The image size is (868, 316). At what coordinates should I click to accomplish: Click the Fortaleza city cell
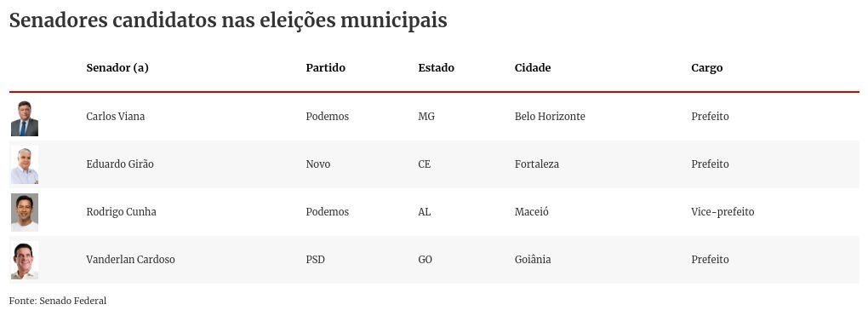click(x=537, y=164)
